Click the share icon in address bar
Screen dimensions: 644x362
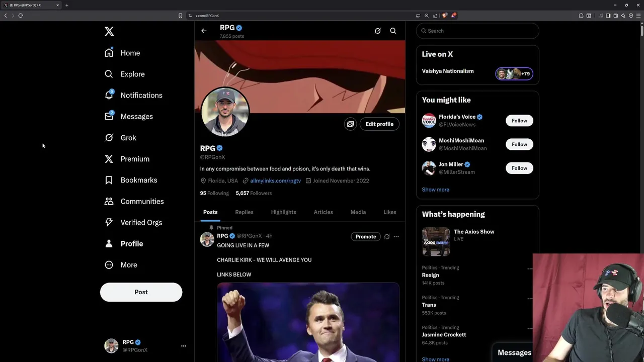click(435, 16)
